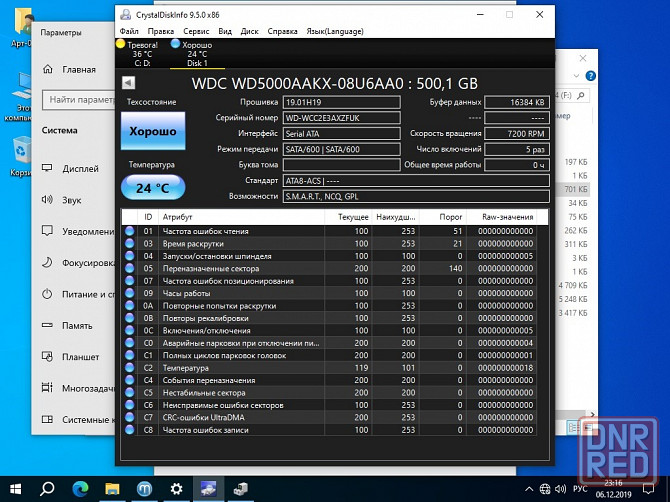
Task: Click the serial number field WD-WCC2E3AXZFUK
Action: pyautogui.click(x=341, y=118)
